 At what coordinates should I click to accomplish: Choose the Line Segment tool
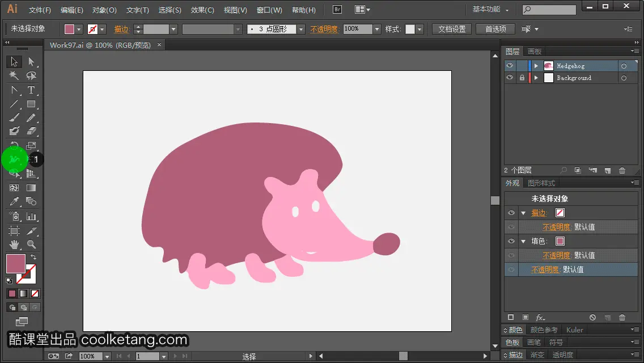(x=14, y=104)
